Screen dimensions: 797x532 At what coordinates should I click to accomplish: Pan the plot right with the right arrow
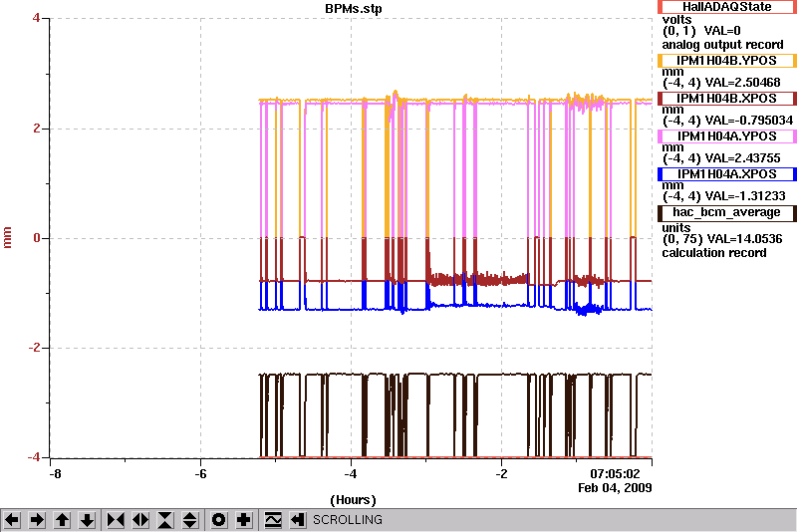tap(38, 520)
